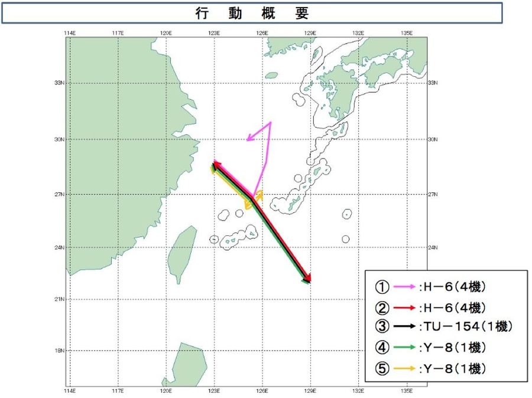532x398 pixels.
Task: Click the 行動概要 title banner
Action: point(252,13)
